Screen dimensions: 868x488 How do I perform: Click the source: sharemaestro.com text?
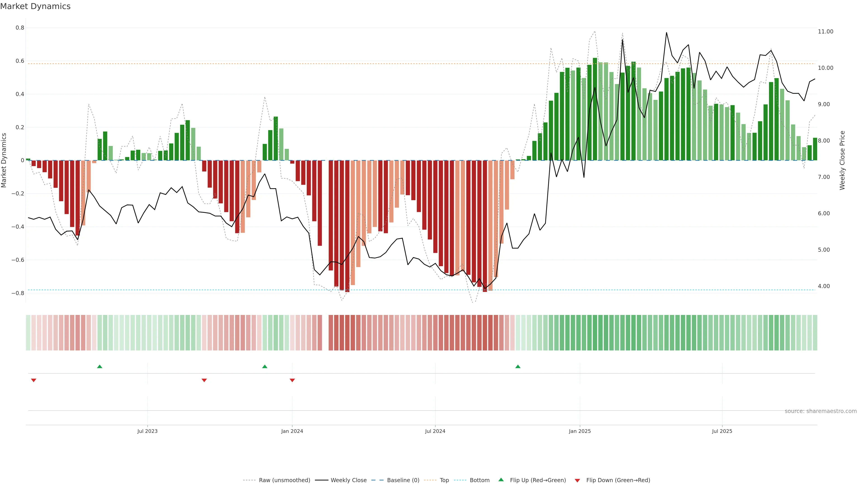821,411
